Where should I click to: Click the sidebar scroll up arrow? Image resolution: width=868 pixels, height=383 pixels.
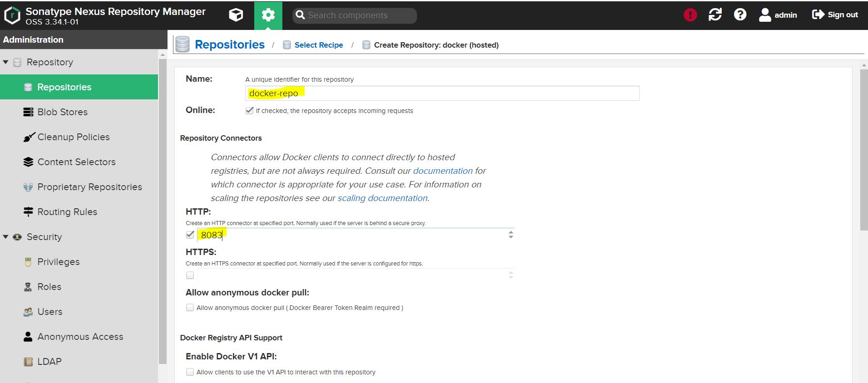(163, 54)
